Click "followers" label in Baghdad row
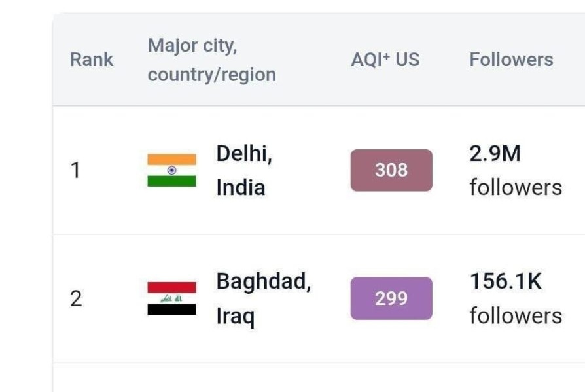Viewport: 585px width, 392px height. tap(516, 316)
